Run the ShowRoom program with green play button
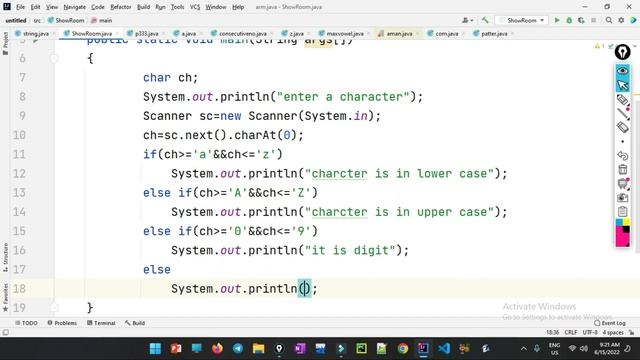 coord(557,20)
